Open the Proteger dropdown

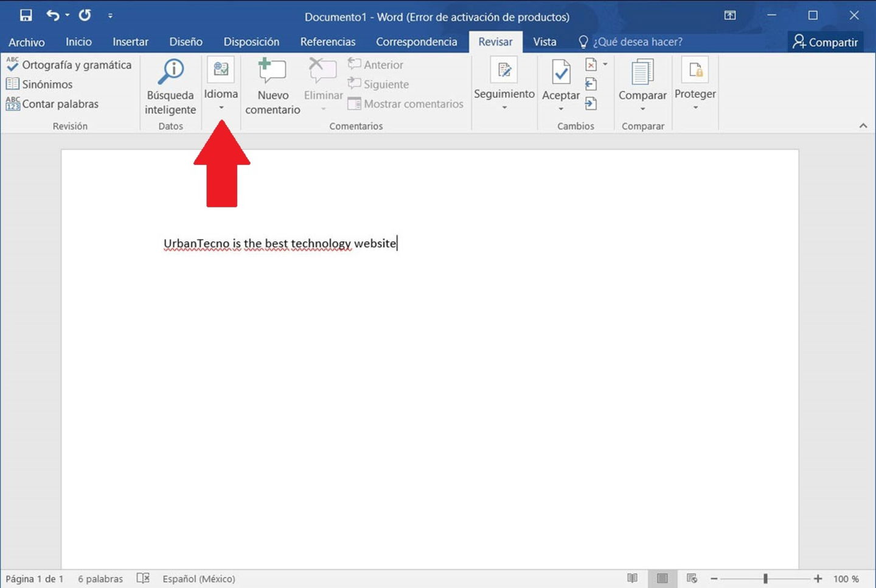[695, 85]
